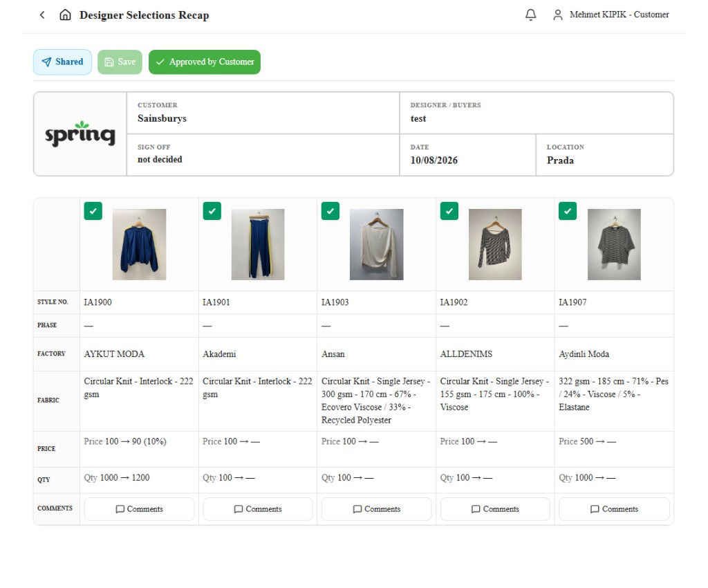Click the date 10/08/2026
Screen dimensions: 708x588
point(434,160)
